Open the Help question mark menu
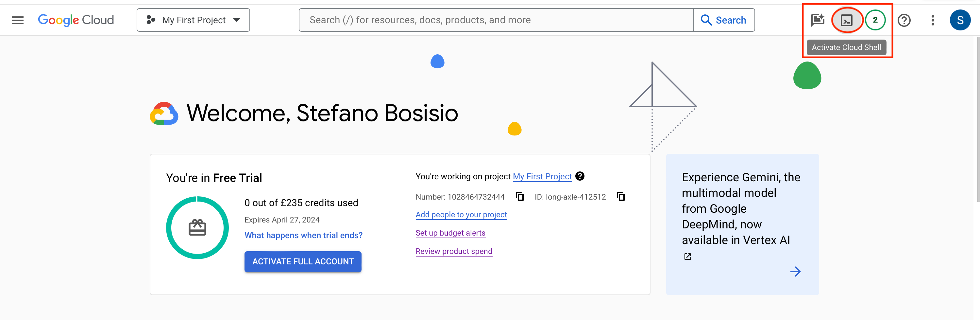980x320 pixels. tap(904, 20)
